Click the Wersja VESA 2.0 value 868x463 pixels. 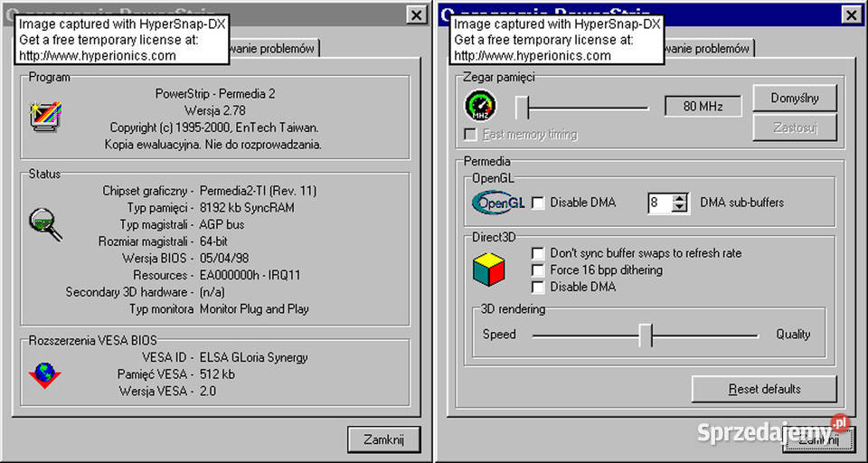(208, 391)
